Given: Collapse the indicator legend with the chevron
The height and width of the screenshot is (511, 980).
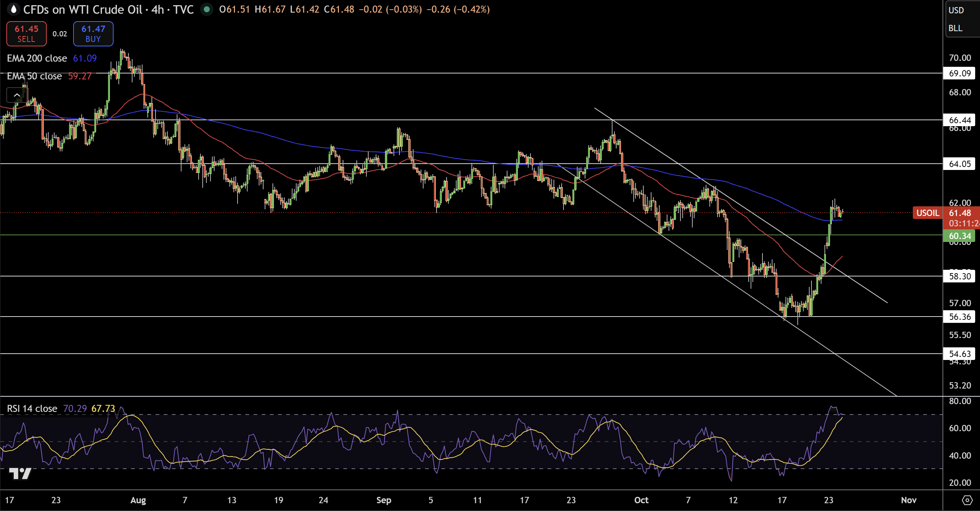Looking at the screenshot, I should tap(17, 95).
